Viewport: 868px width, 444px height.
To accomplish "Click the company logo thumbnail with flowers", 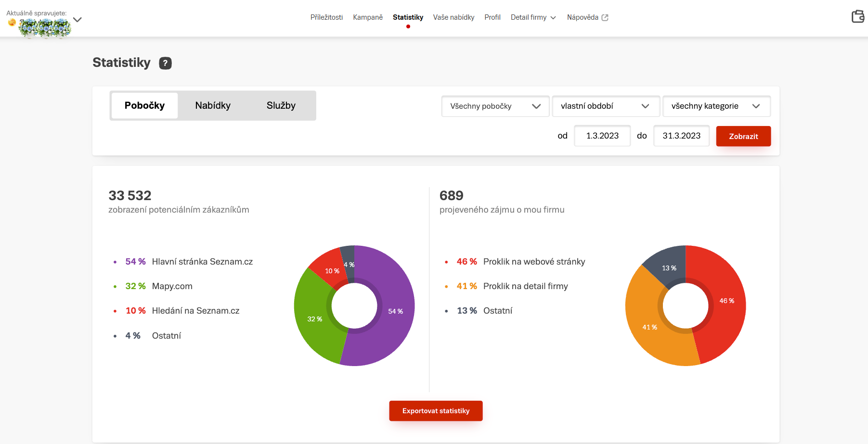I will tap(44, 28).
